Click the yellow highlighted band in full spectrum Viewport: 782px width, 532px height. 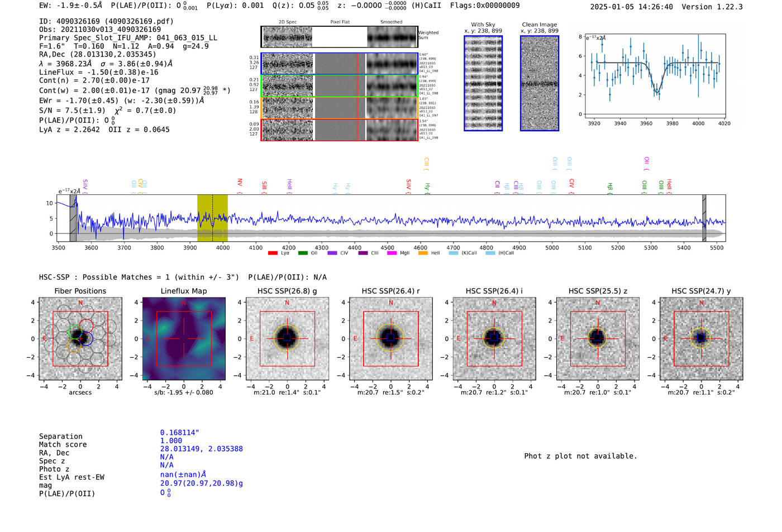click(212, 218)
